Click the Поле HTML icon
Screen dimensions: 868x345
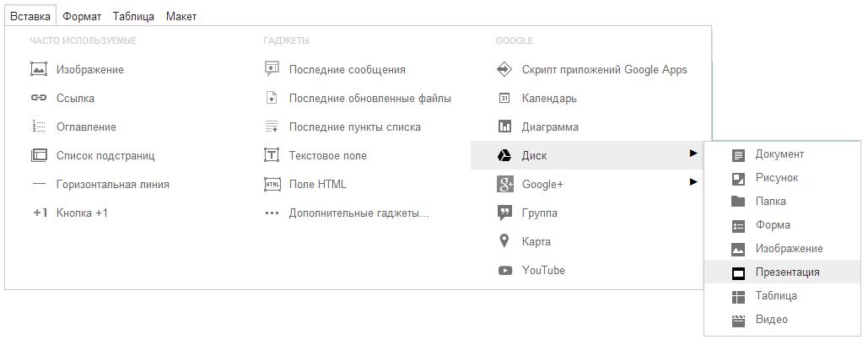272,185
